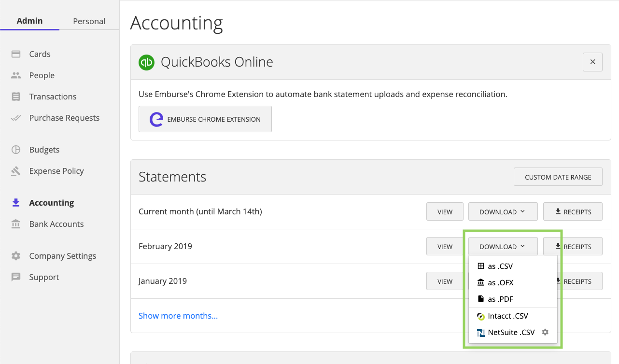
Task: Click the QuickBooks Online title text
Action: click(x=217, y=62)
